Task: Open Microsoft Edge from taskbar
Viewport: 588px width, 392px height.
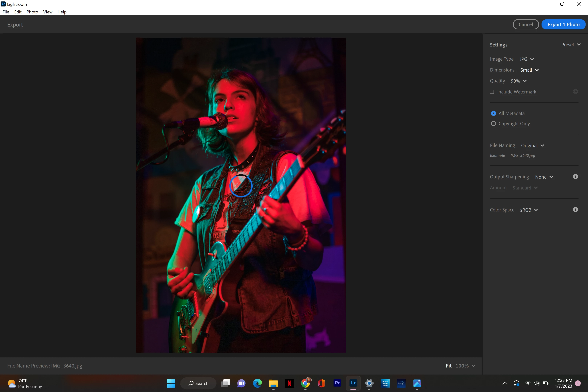Action: 257,383
